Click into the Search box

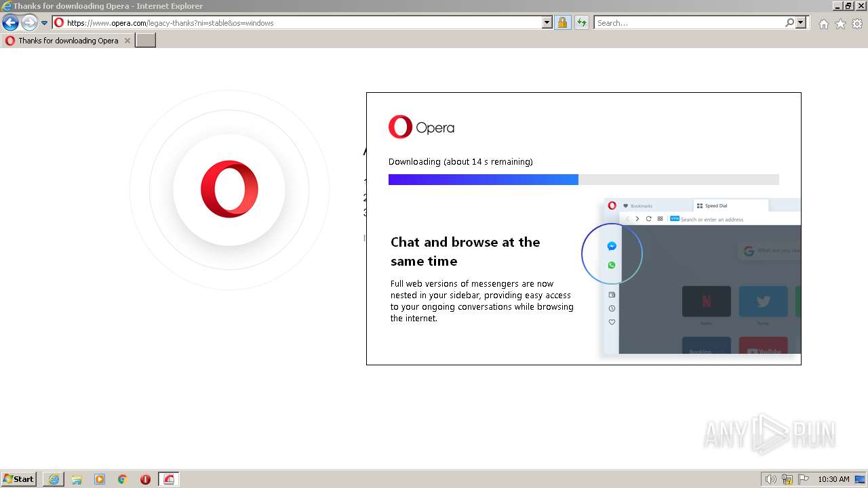(690, 23)
